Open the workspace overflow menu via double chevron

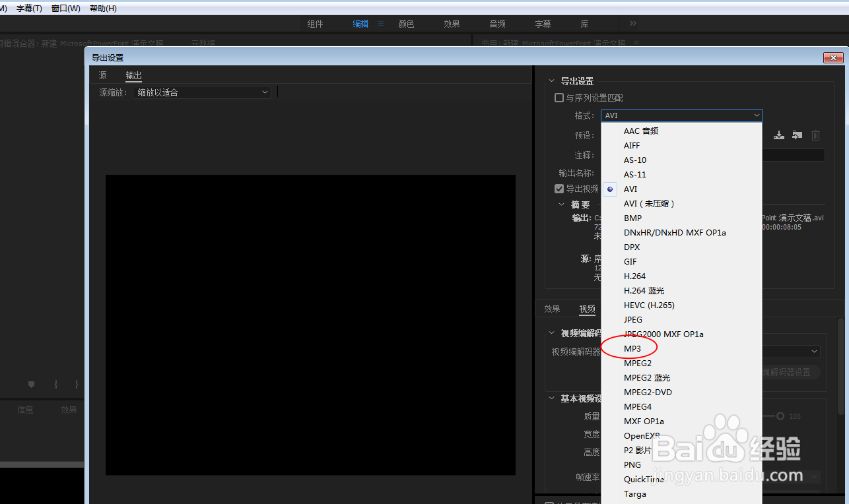pos(632,23)
